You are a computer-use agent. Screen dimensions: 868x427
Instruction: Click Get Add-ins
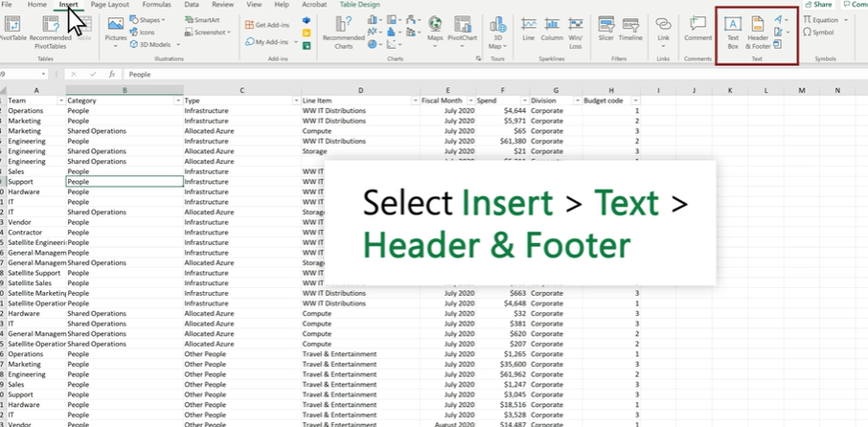[267, 25]
